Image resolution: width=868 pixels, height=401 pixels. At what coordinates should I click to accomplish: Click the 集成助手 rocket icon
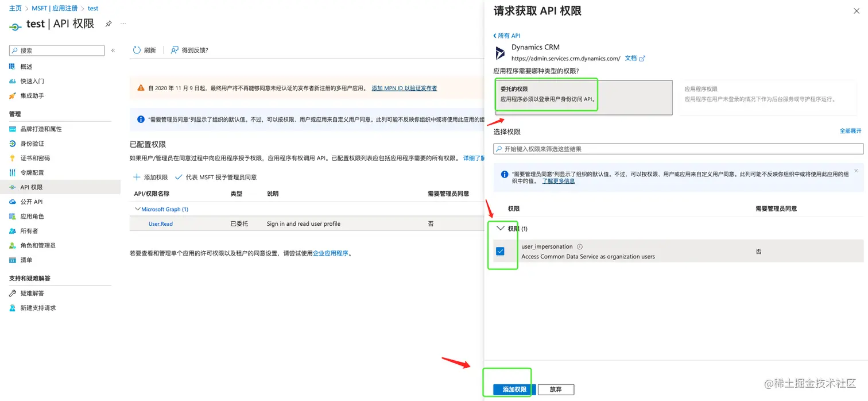[x=13, y=96]
